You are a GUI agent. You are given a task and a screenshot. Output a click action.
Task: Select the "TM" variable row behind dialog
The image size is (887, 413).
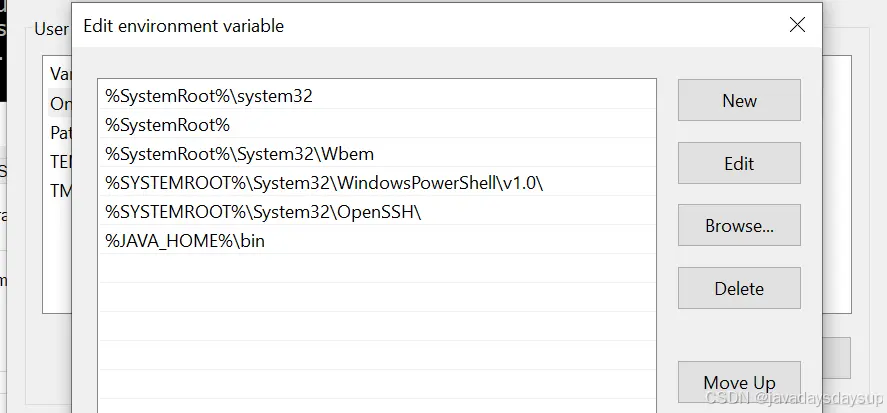[60, 190]
